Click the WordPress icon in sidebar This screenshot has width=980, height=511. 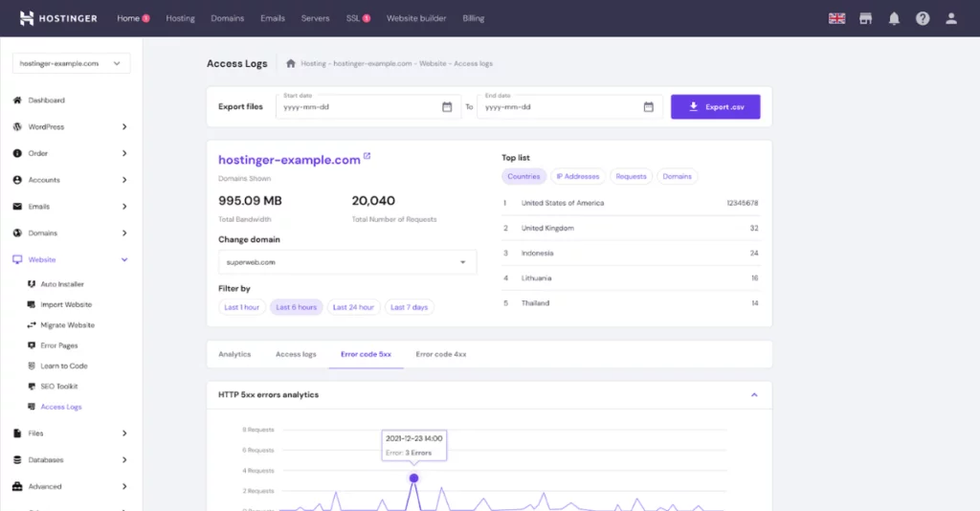pos(17,127)
